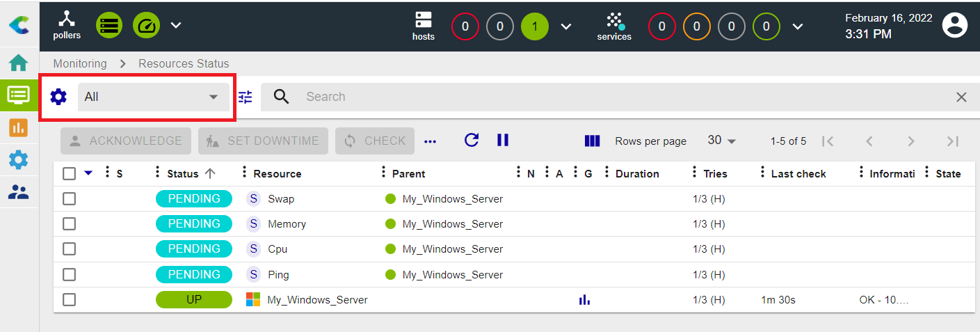Open the All filter dropdown
This screenshot has width=980, height=332.
(x=152, y=97)
